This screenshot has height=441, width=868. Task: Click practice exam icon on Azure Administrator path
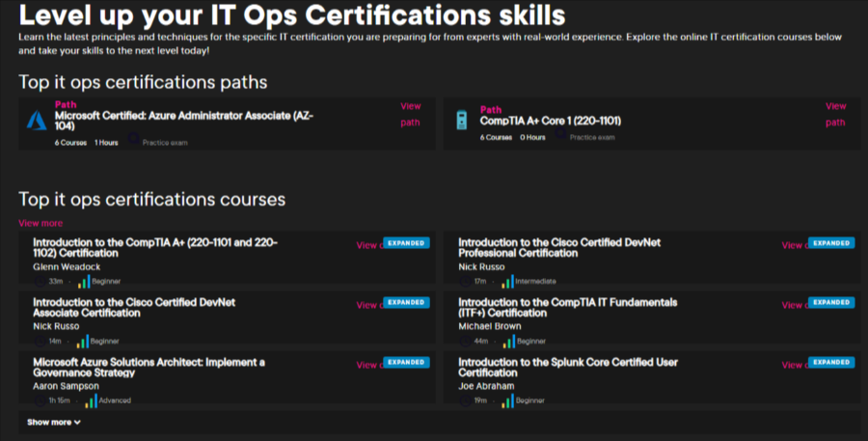click(133, 138)
